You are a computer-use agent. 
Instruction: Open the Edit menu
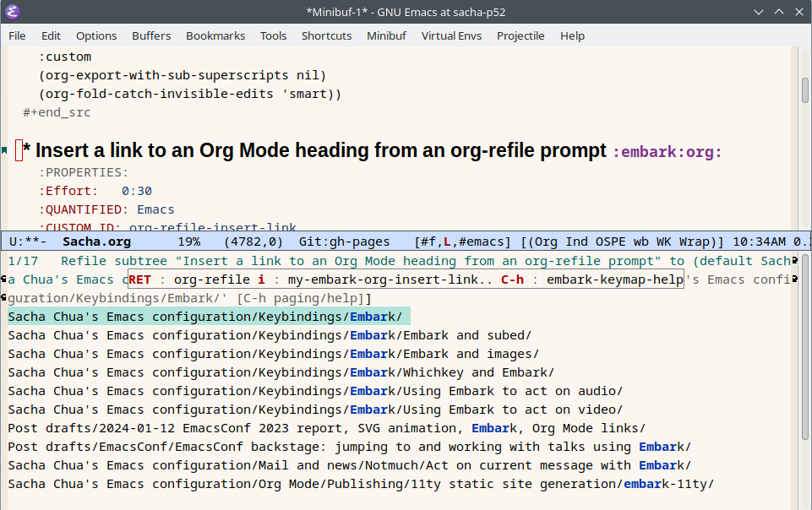tap(51, 35)
